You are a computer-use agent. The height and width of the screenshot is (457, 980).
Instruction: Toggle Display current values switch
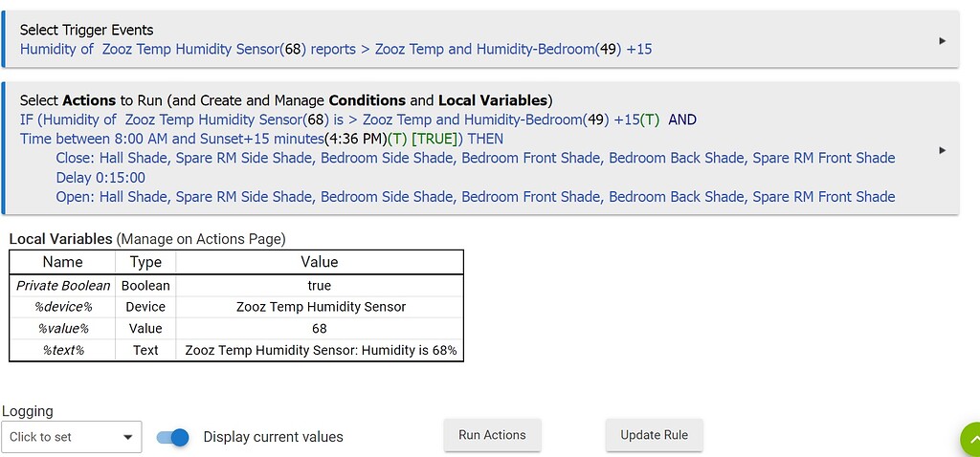173,437
